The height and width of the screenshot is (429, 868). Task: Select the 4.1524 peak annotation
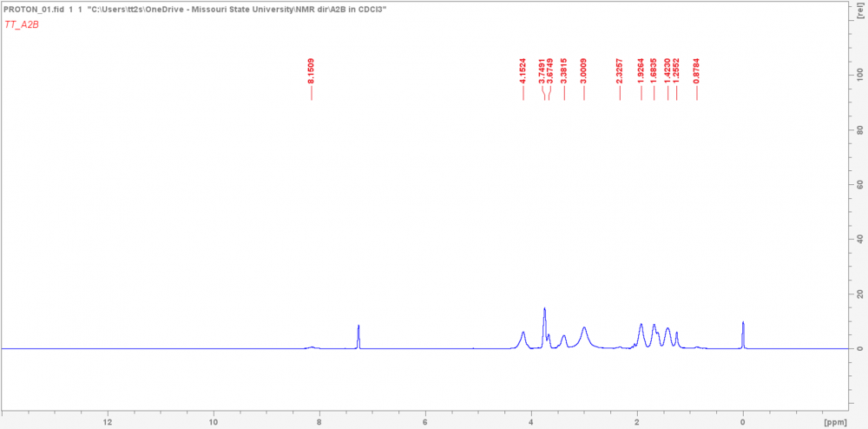[523, 69]
